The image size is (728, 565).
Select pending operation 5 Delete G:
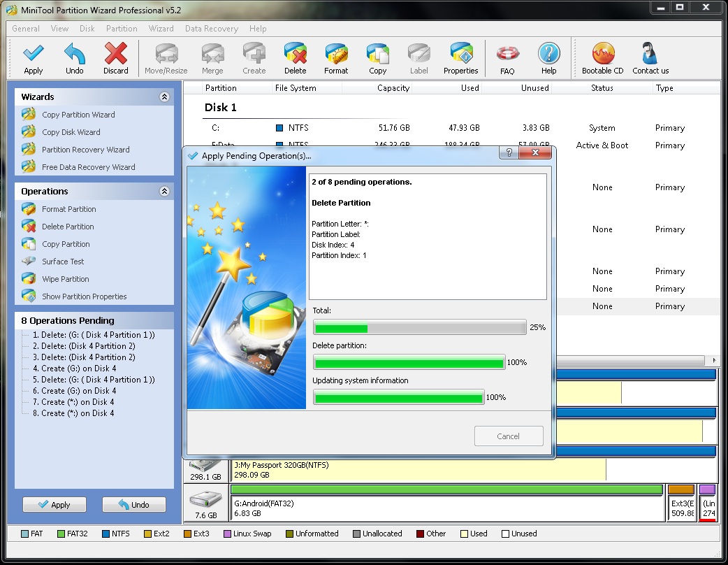[94, 380]
